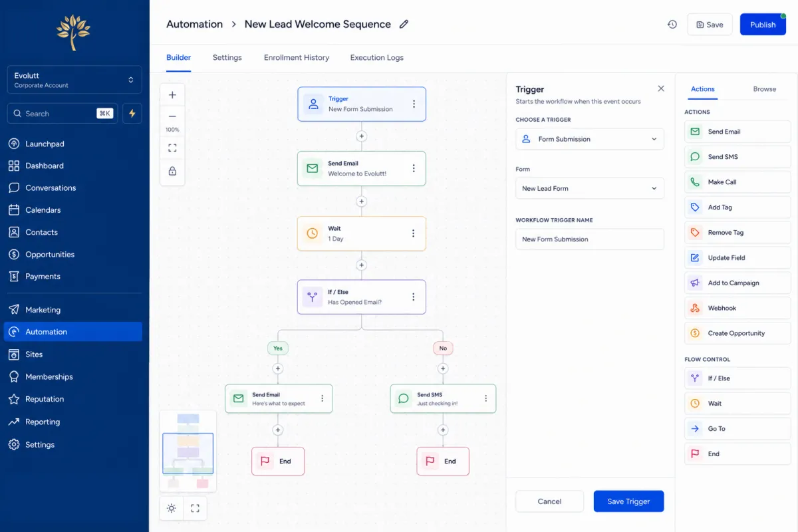Image resolution: width=798 pixels, height=532 pixels.
Task: Click the fullscreen icon beside the sun icon
Action: 195,508
